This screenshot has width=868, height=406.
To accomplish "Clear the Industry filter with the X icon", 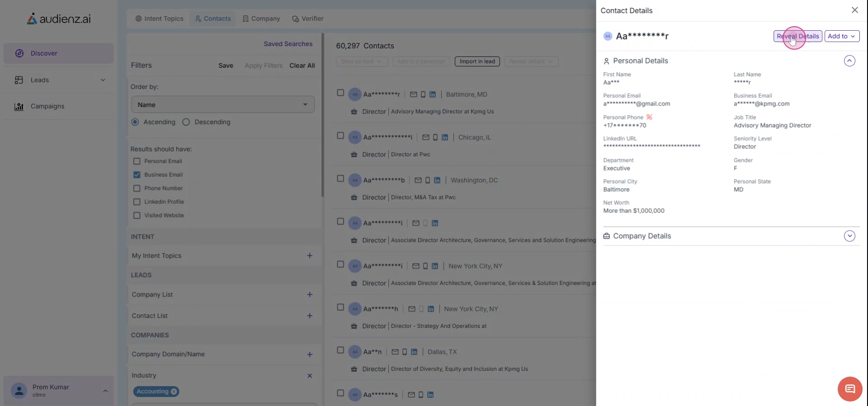I will pyautogui.click(x=310, y=376).
